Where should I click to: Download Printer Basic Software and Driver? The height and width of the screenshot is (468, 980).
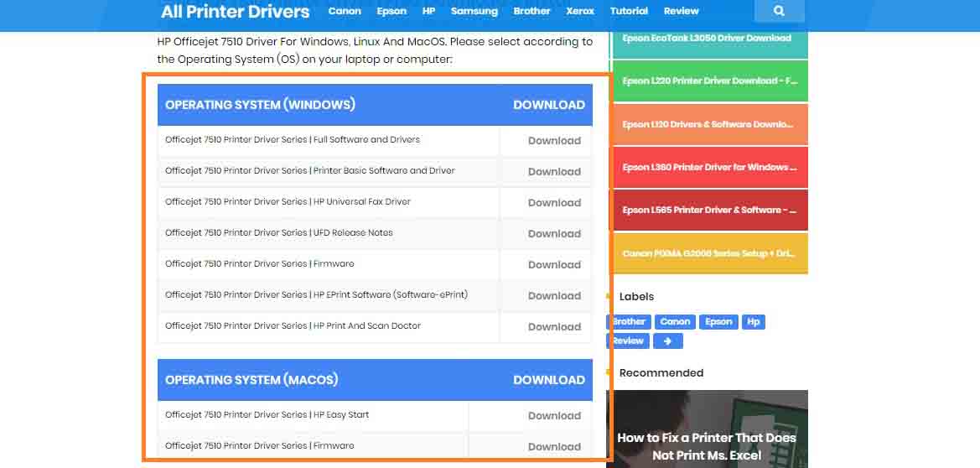point(554,171)
